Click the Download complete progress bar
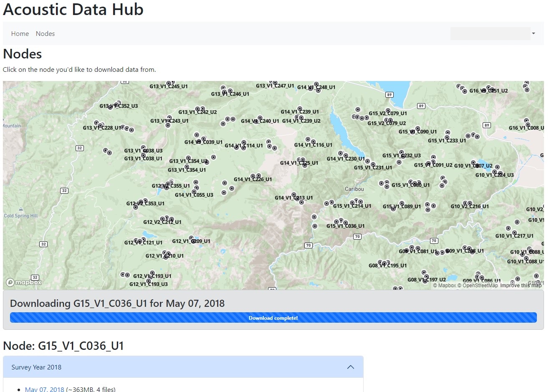Image resolution: width=549 pixels, height=392 pixels. pyautogui.click(x=273, y=318)
